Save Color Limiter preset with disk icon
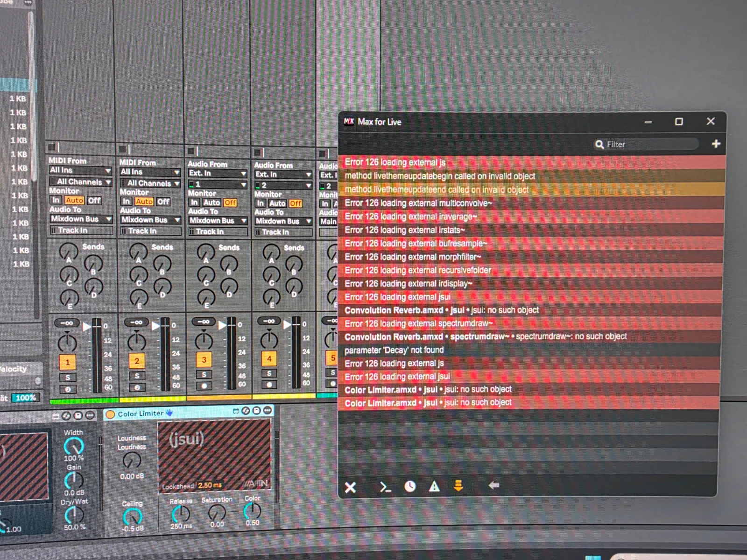 pyautogui.click(x=256, y=410)
